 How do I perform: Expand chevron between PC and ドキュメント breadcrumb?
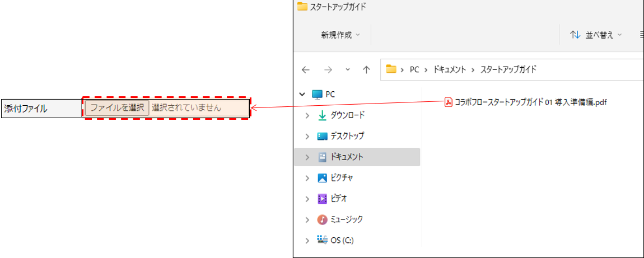pos(426,69)
